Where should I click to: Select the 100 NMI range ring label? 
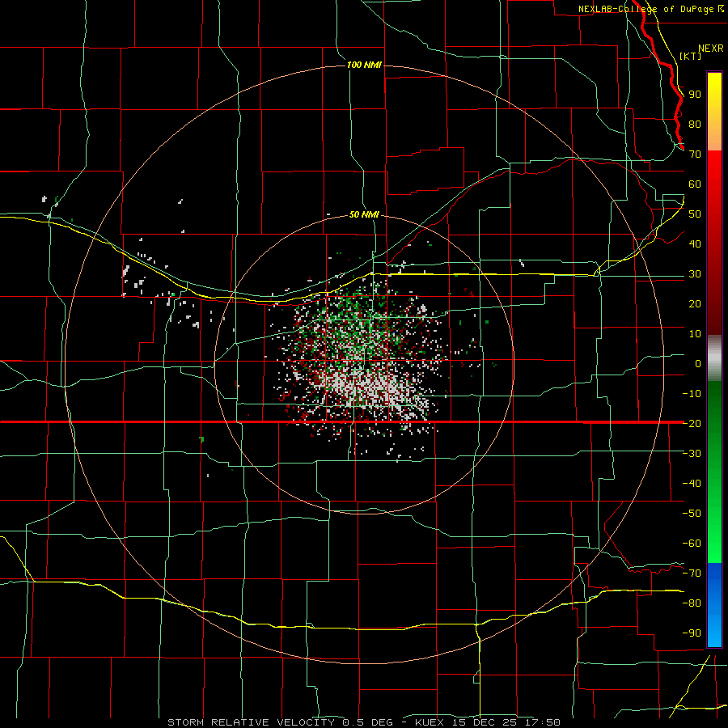364,65
